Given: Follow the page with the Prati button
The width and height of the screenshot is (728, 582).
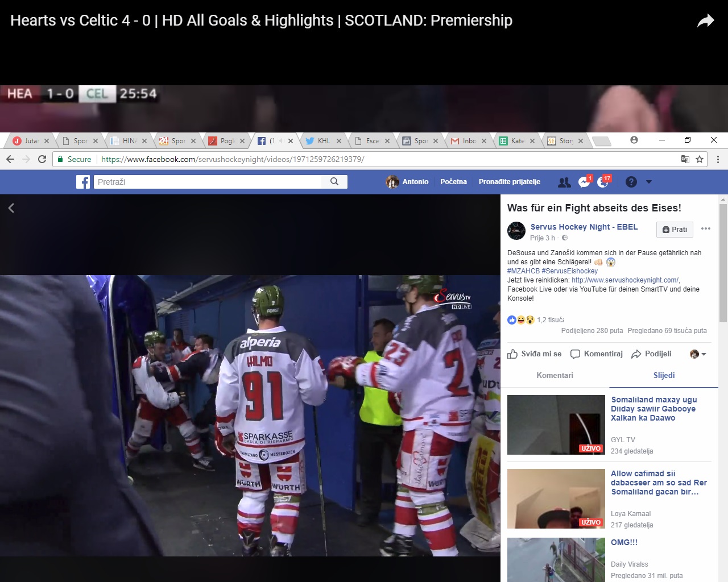Looking at the screenshot, I should click(x=675, y=230).
